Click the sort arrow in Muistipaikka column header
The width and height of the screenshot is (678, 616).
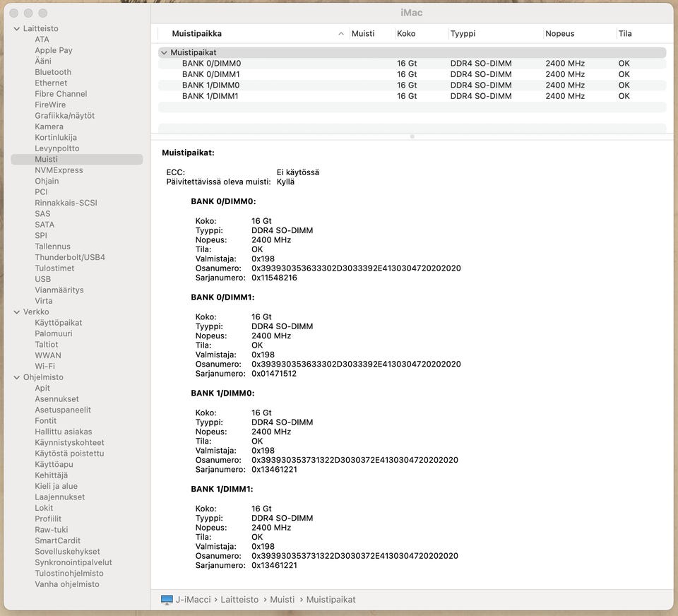340,34
